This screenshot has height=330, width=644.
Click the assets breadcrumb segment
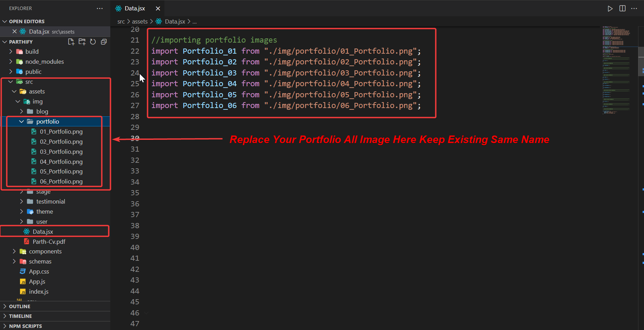pyautogui.click(x=140, y=21)
